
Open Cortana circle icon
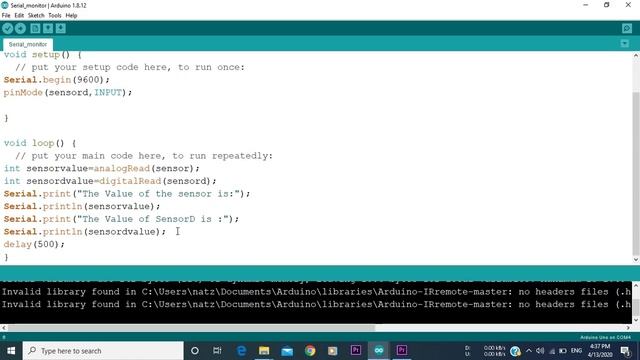[x=195, y=351]
